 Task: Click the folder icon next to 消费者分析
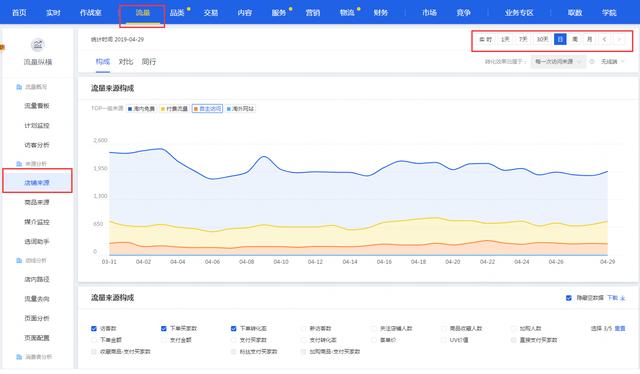pos(19,357)
